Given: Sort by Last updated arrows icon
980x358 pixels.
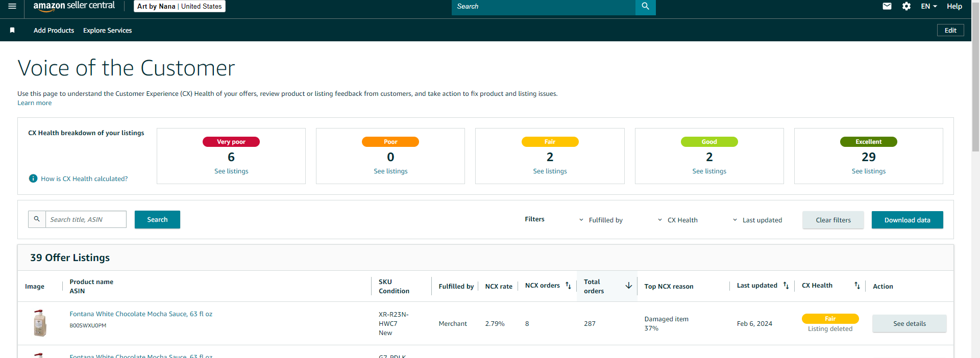Looking at the screenshot, I should point(786,286).
